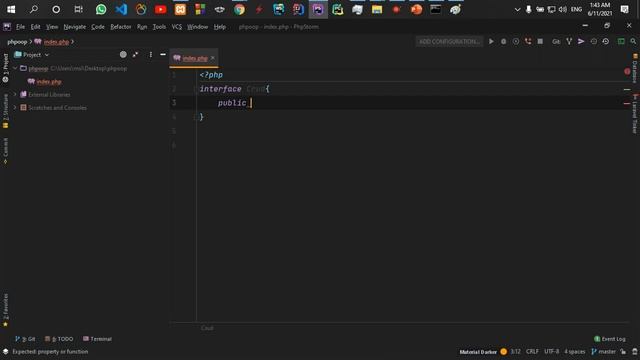Open Google Chrome from the taskbar

(239, 9)
